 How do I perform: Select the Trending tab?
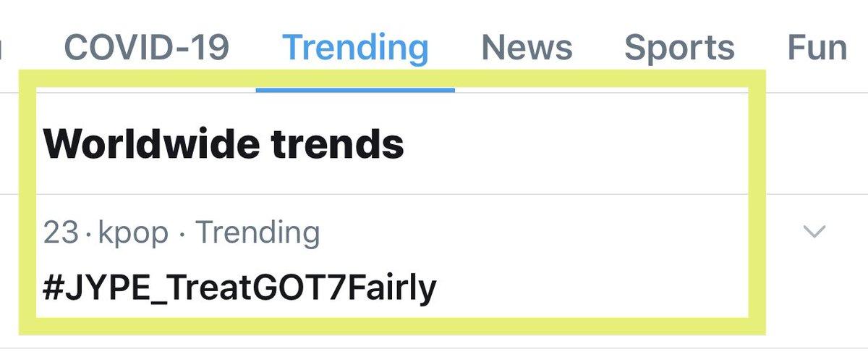[355, 48]
